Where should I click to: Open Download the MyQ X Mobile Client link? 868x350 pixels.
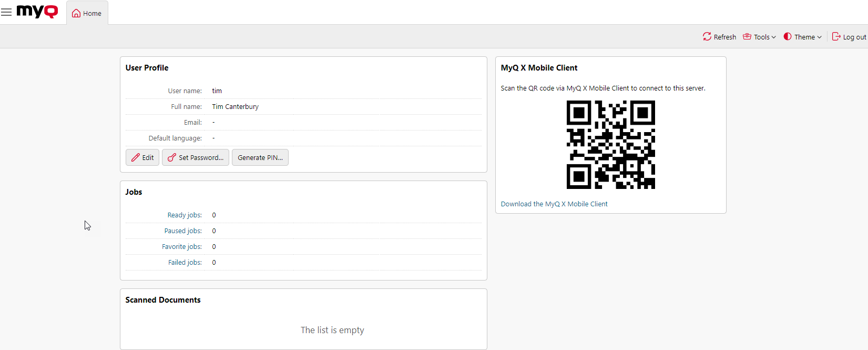(x=554, y=204)
